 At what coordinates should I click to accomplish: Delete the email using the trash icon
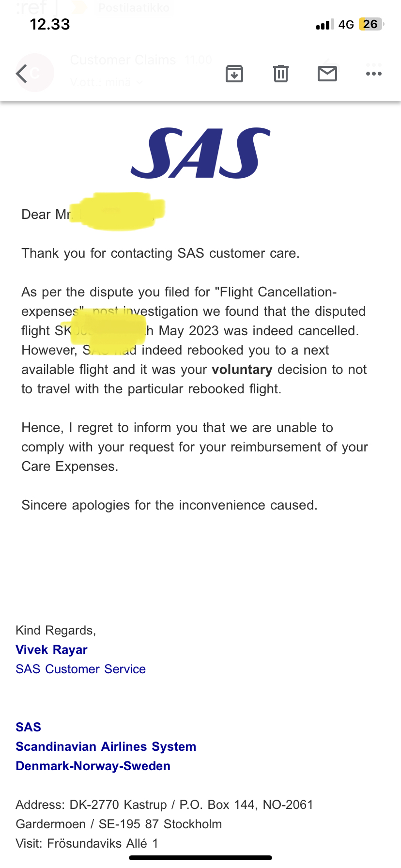coord(281,74)
